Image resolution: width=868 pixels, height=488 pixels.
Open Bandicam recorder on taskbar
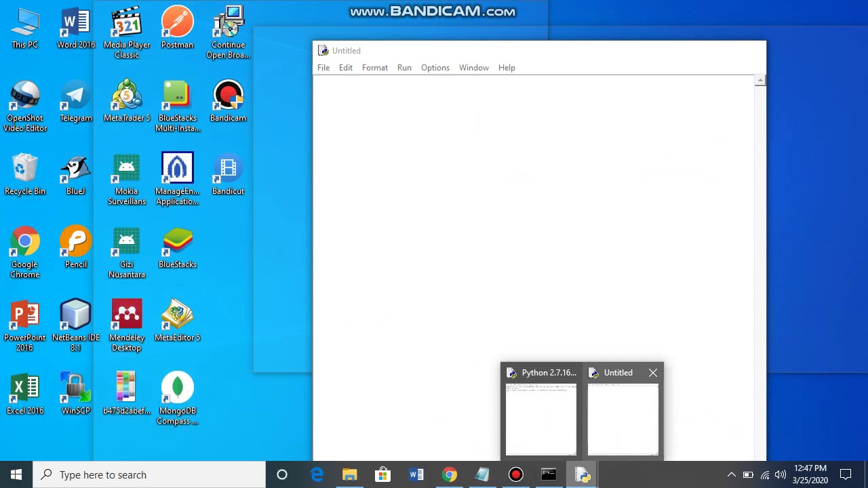[x=516, y=474]
